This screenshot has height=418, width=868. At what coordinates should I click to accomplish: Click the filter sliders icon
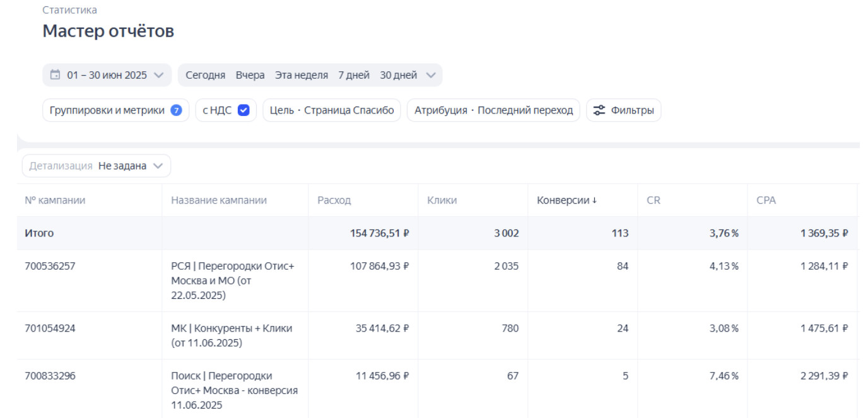[599, 110]
